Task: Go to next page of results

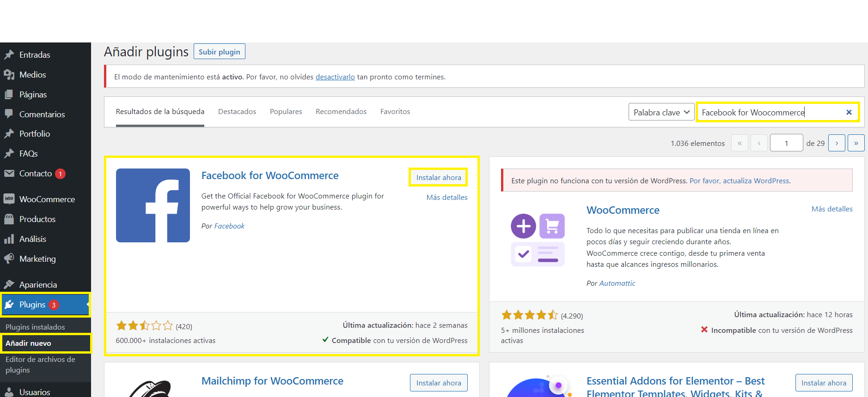Action: 837,143
